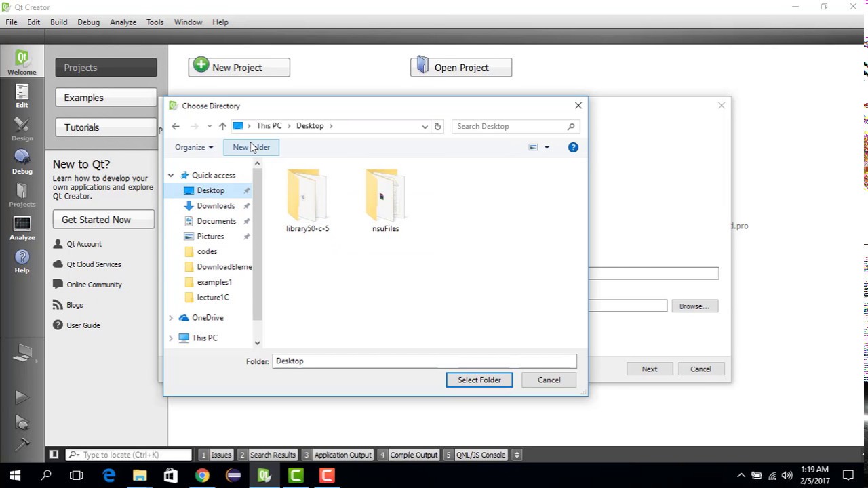Select lecture1C folder in navigation pane

point(213,297)
